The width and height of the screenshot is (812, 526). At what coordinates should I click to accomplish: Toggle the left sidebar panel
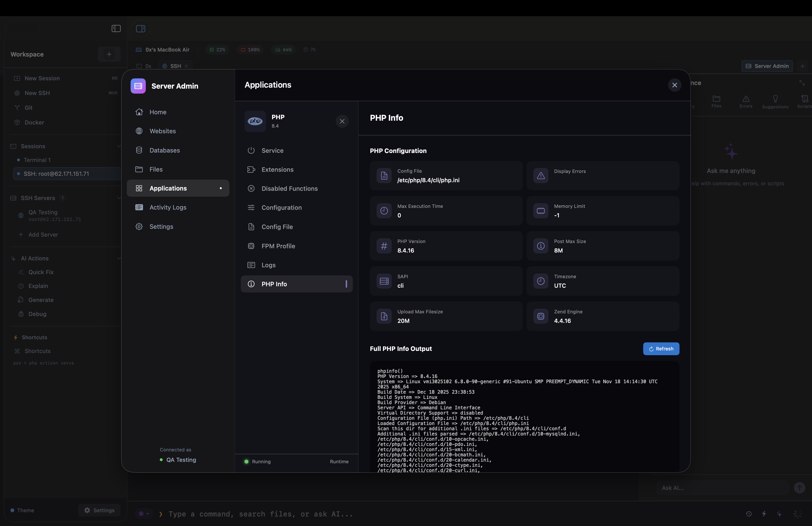[116, 29]
